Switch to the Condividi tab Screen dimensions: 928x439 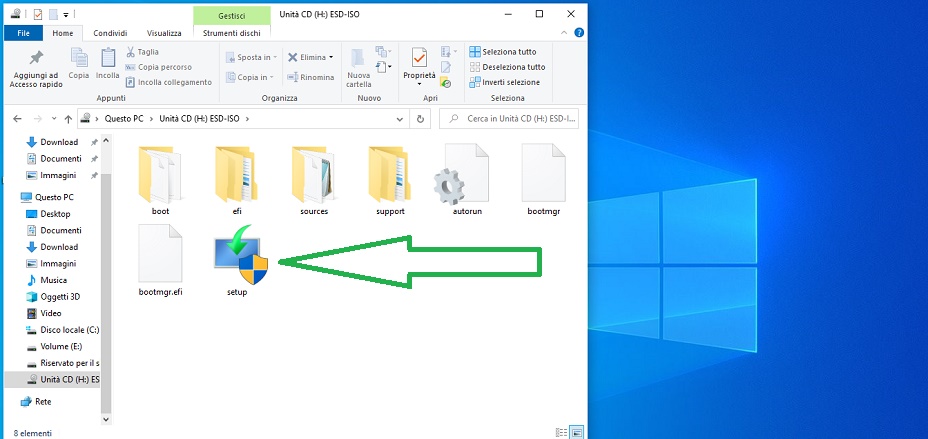112,33
